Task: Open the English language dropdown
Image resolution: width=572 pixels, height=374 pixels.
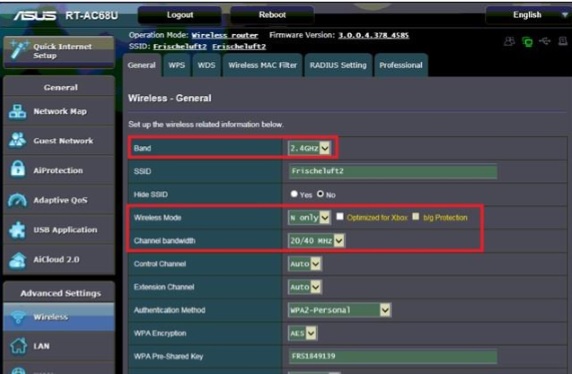Action: (528, 15)
